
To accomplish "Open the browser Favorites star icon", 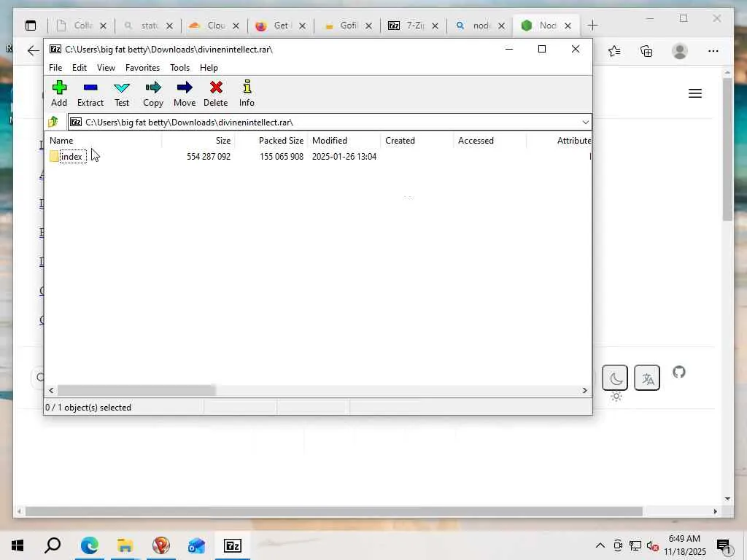I will tap(614, 51).
